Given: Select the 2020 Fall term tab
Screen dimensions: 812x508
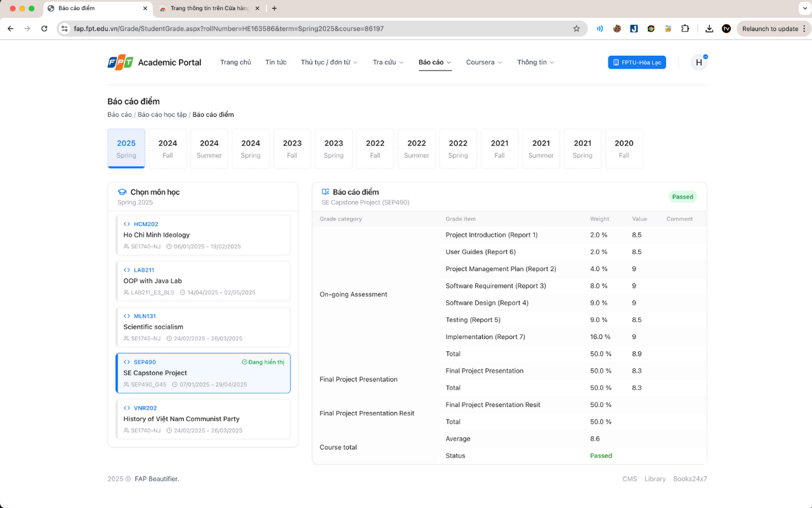Looking at the screenshot, I should [x=624, y=149].
